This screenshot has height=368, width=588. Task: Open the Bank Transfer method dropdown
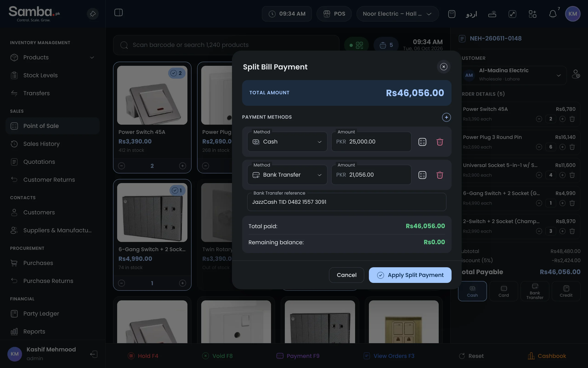tap(287, 175)
